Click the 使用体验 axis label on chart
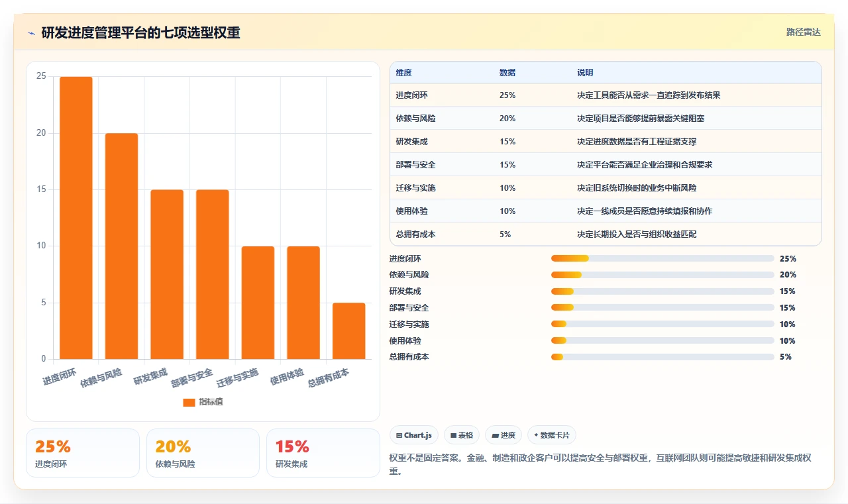 (x=287, y=377)
